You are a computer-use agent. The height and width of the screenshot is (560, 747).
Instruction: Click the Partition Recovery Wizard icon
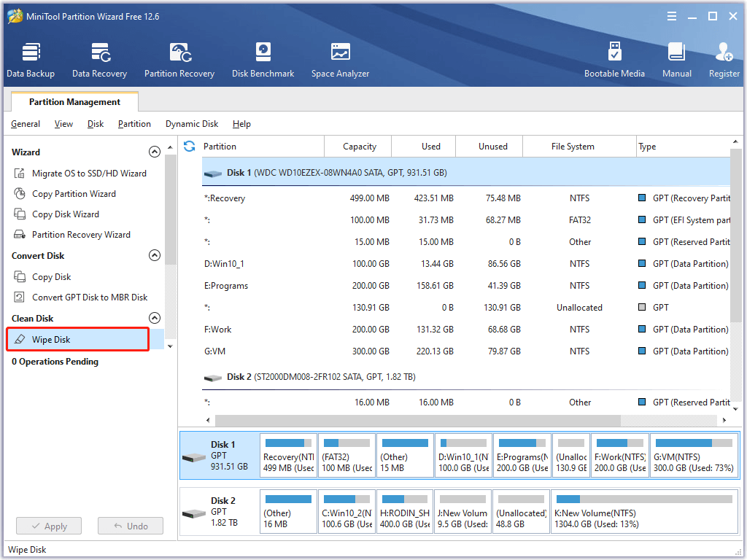[19, 235]
